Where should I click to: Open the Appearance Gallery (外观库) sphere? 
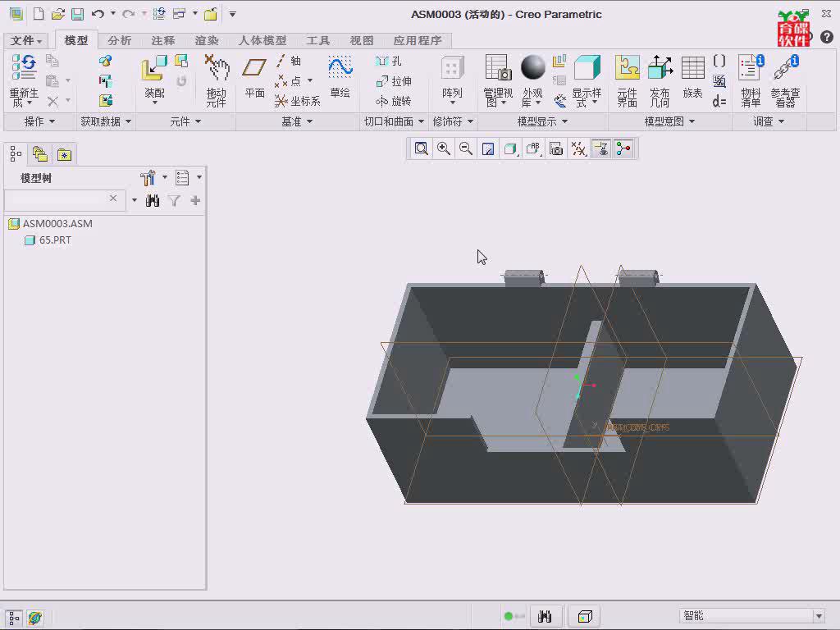(532, 67)
